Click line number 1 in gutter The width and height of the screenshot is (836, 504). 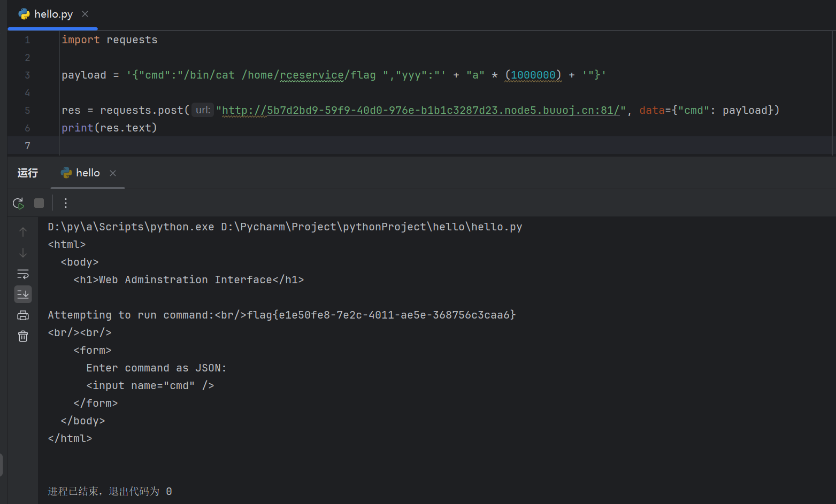27,40
